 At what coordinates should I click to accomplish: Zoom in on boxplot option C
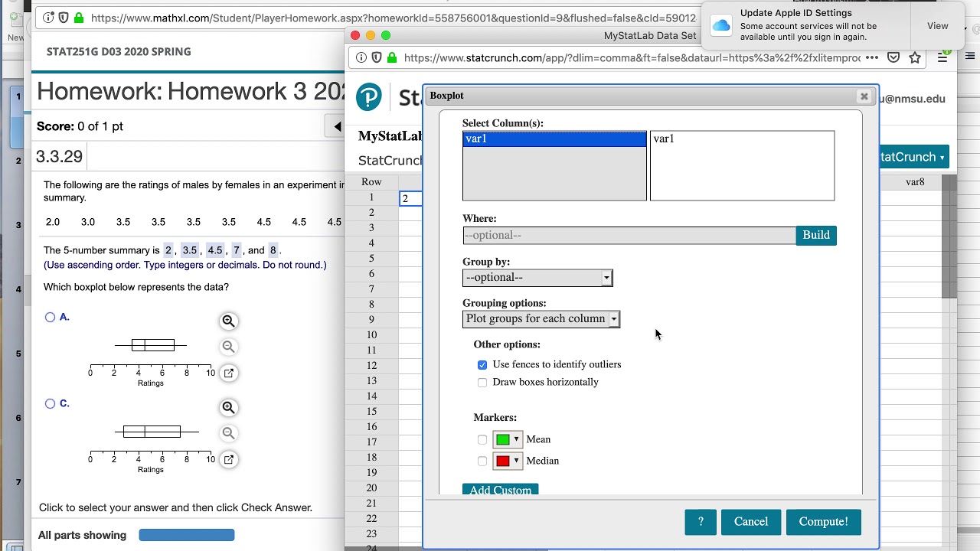[228, 408]
